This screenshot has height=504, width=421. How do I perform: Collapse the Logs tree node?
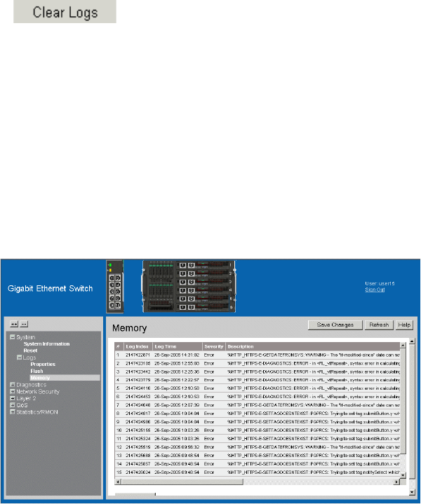click(20, 357)
